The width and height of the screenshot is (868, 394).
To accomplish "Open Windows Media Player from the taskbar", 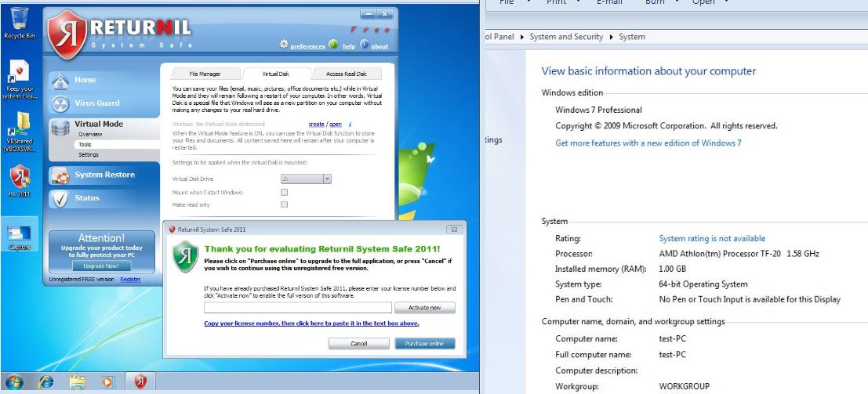I will [108, 381].
